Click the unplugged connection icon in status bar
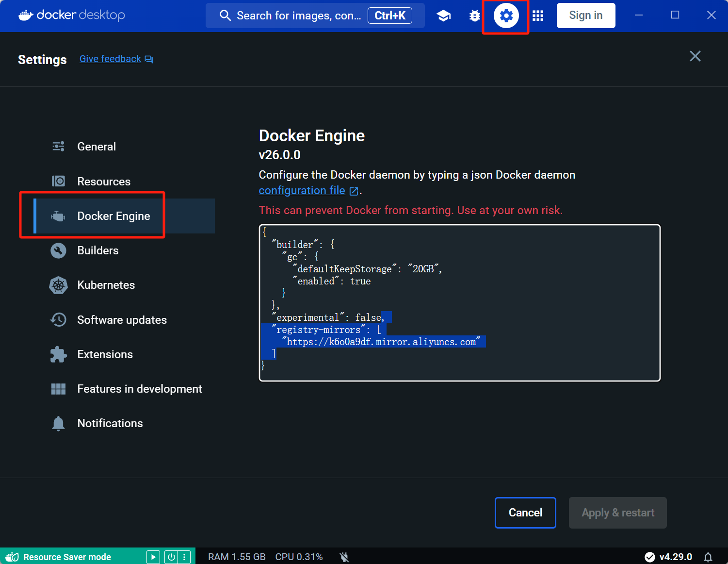Screen dimensions: 728x564 pos(344,557)
